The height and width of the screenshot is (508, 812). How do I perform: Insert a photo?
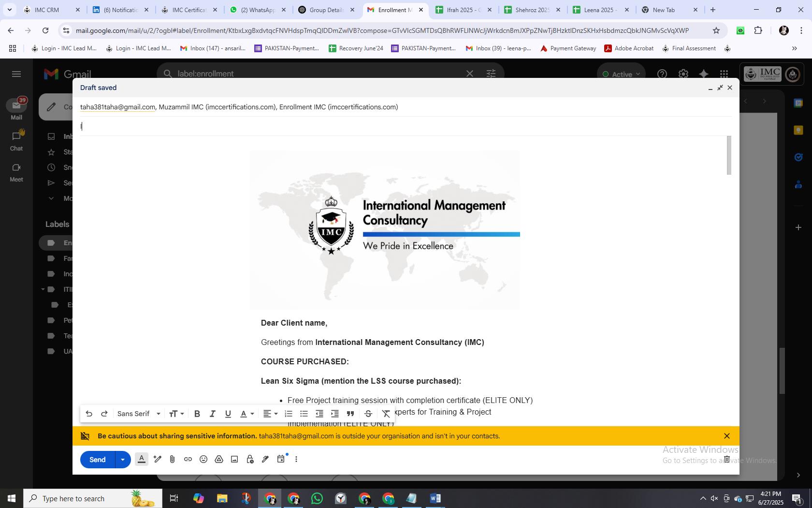point(234,459)
